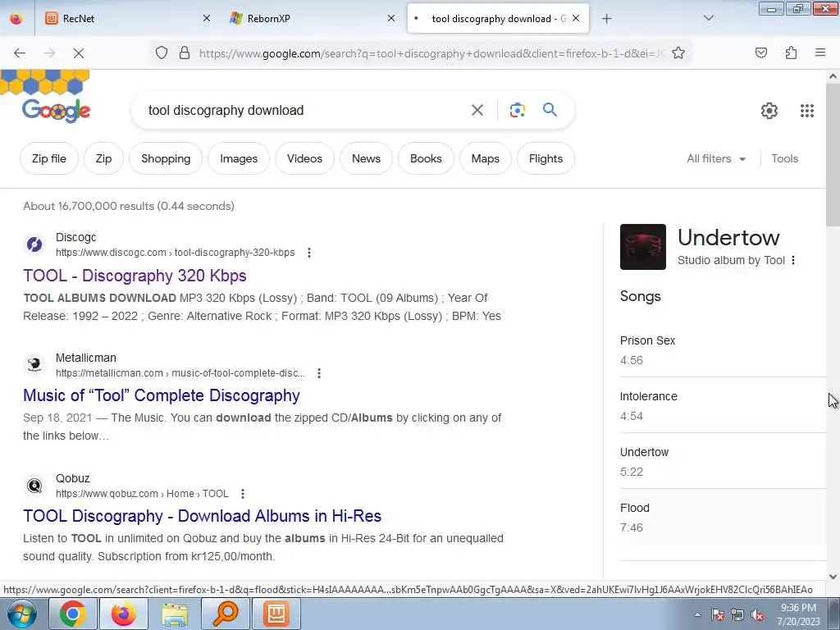This screenshot has height=630, width=840.
Task: Select the Intolerance song
Action: 723,405
